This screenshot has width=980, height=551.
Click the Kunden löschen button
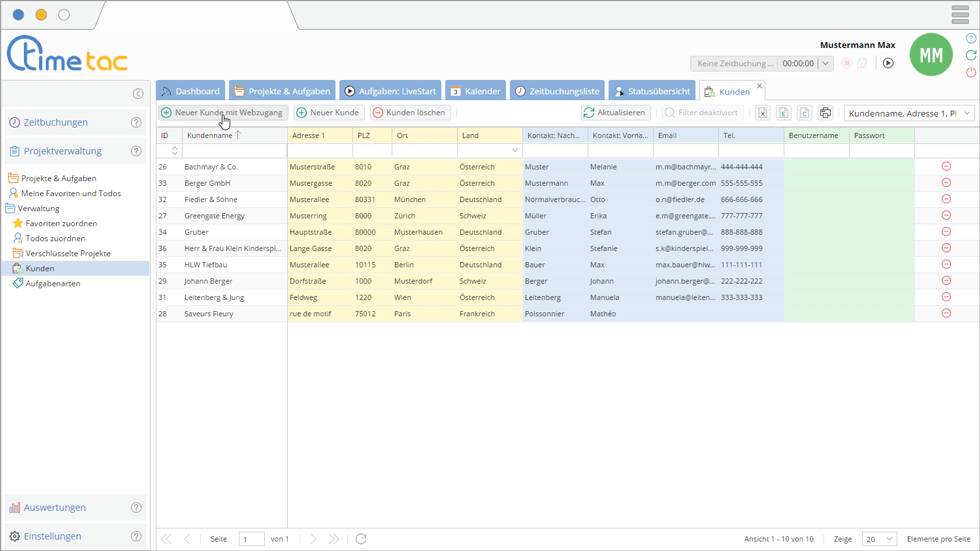point(410,113)
